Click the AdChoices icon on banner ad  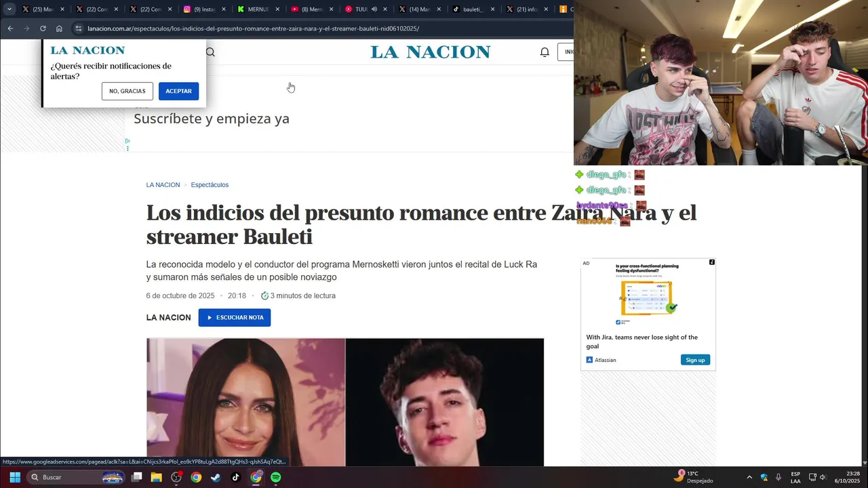127,141
